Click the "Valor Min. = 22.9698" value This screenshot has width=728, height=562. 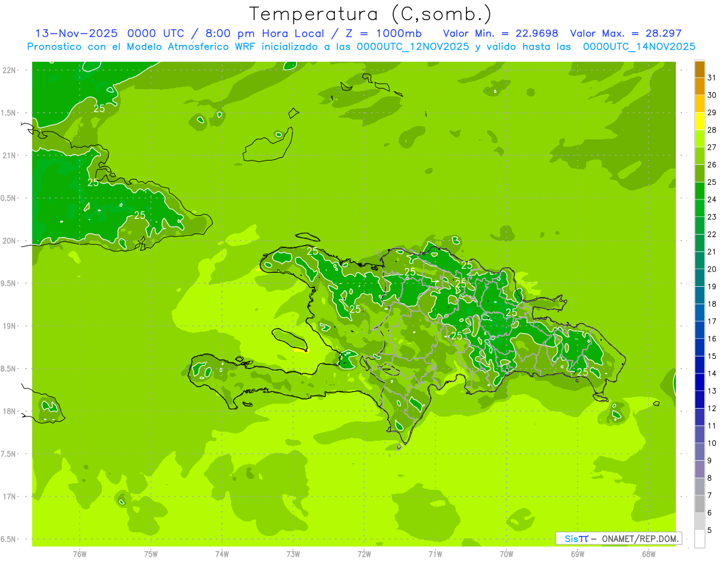[x=500, y=33]
